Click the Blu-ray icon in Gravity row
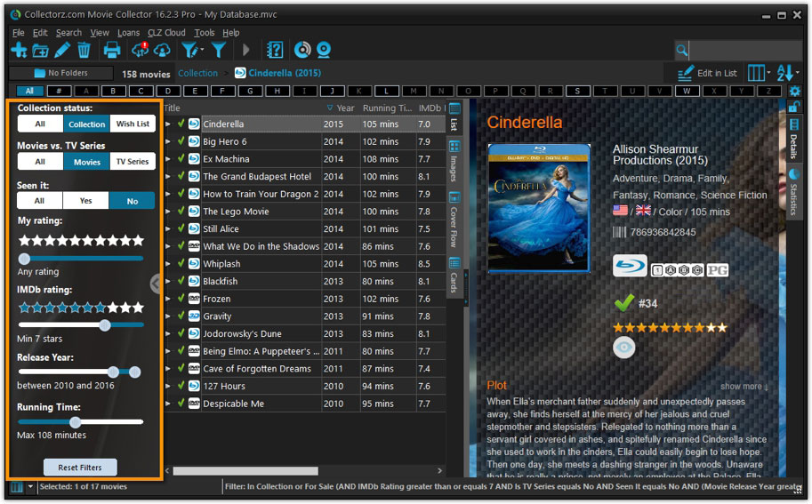 (194, 316)
